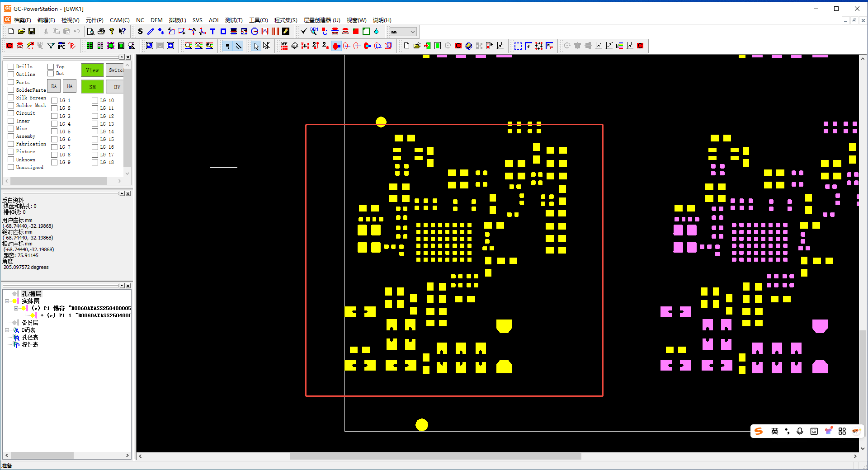Click the canvas horizontal scrollbar thumb

(435, 456)
